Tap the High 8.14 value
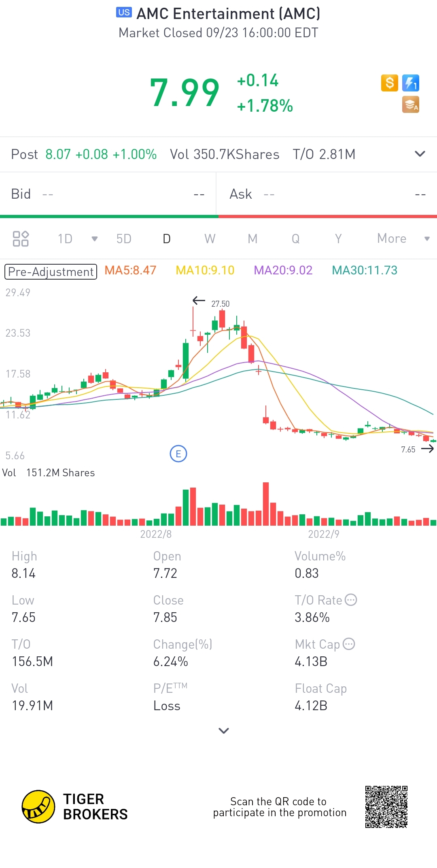This screenshot has height=868, width=437. [x=23, y=573]
